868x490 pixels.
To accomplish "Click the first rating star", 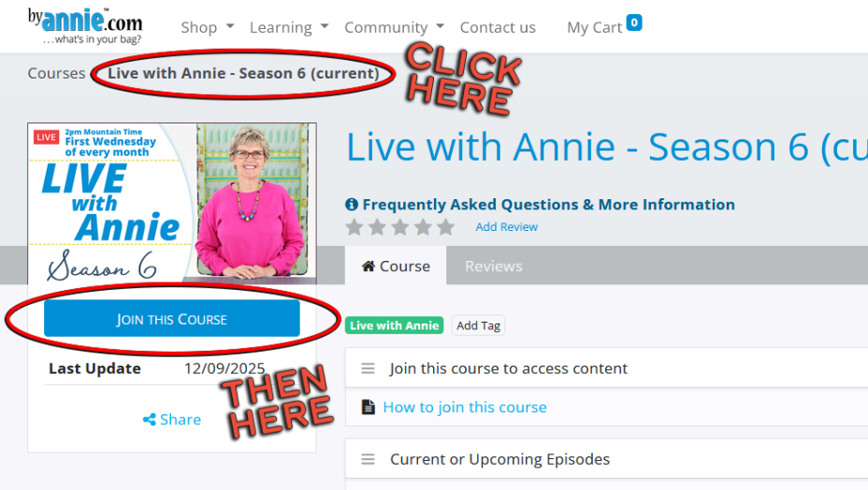I will pos(354,227).
